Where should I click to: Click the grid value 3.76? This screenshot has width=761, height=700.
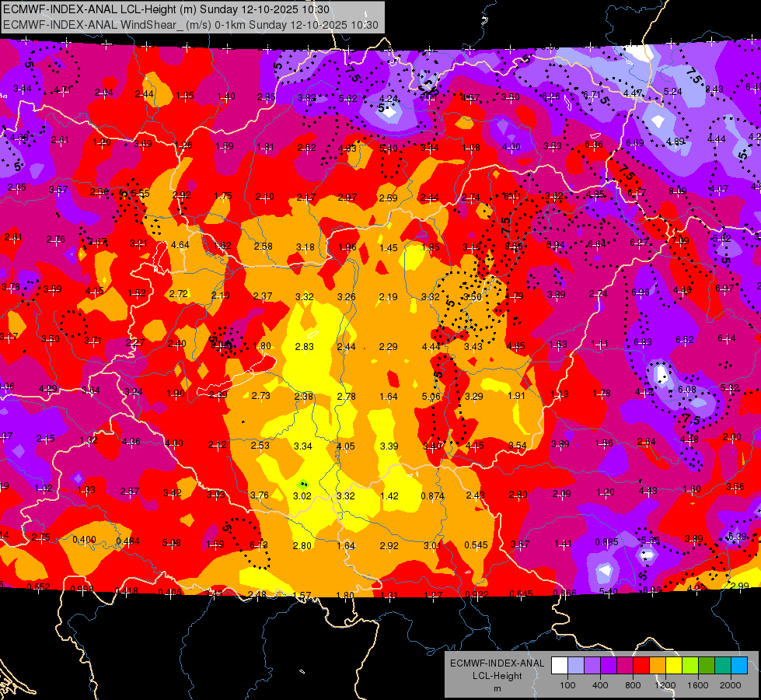[259, 495]
